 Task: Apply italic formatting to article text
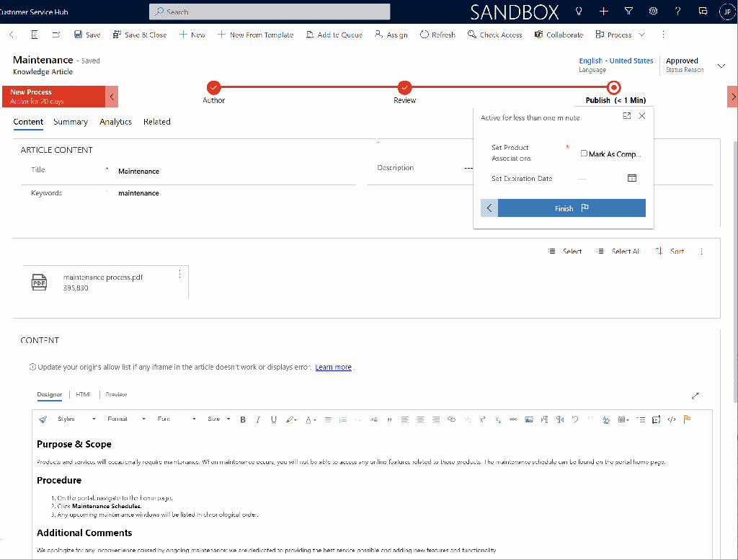[x=257, y=419]
